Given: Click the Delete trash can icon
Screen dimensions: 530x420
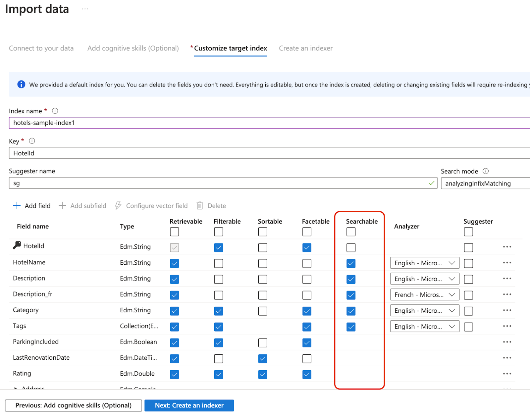Looking at the screenshot, I should (200, 206).
